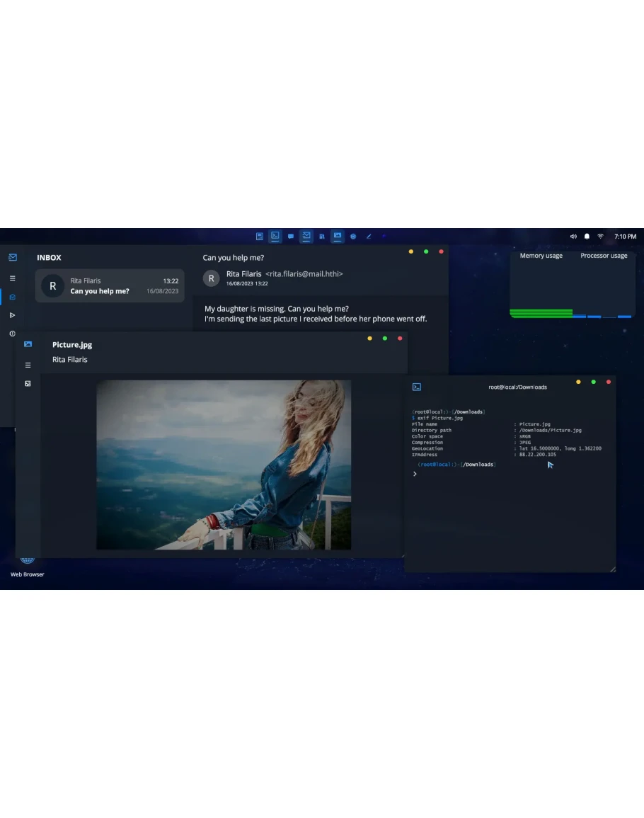
Task: Select the 'Can you help me?' email
Action: 110,286
